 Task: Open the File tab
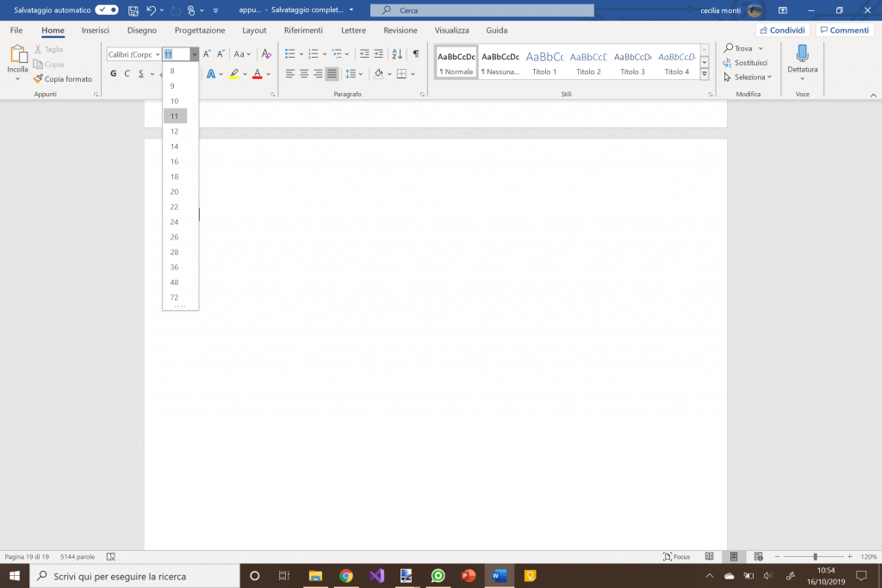point(16,30)
